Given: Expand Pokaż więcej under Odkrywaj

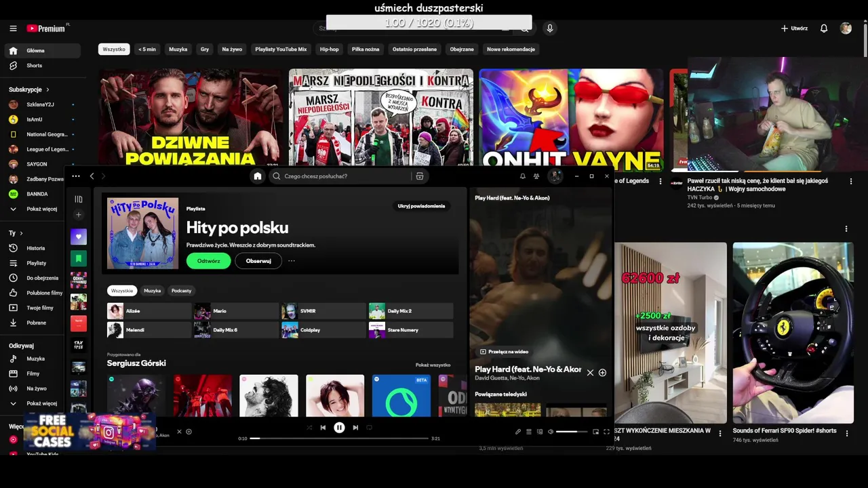Looking at the screenshot, I should pos(42,403).
